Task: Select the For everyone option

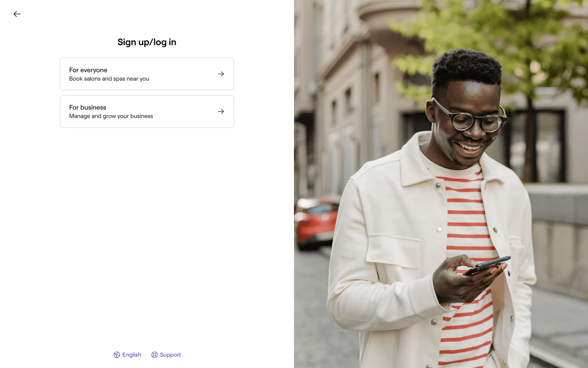Action: (x=147, y=74)
